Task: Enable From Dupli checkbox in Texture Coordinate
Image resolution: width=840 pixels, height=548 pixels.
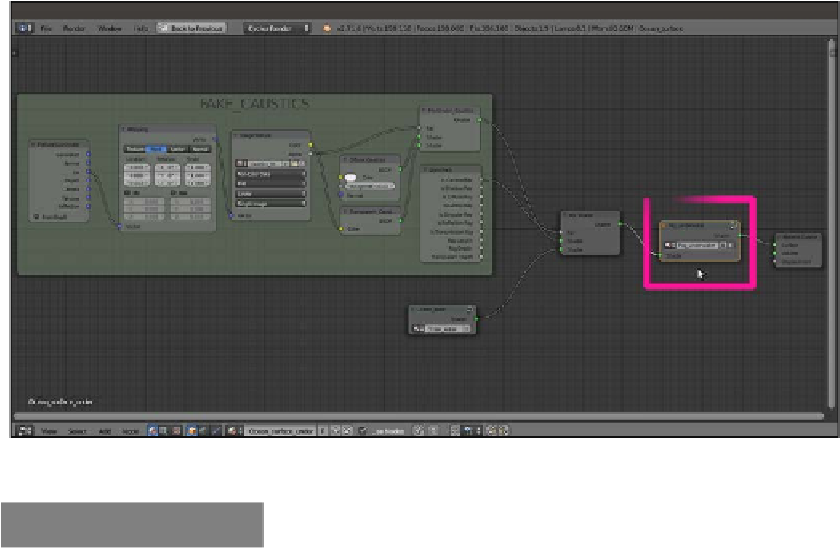Action: 37,217
